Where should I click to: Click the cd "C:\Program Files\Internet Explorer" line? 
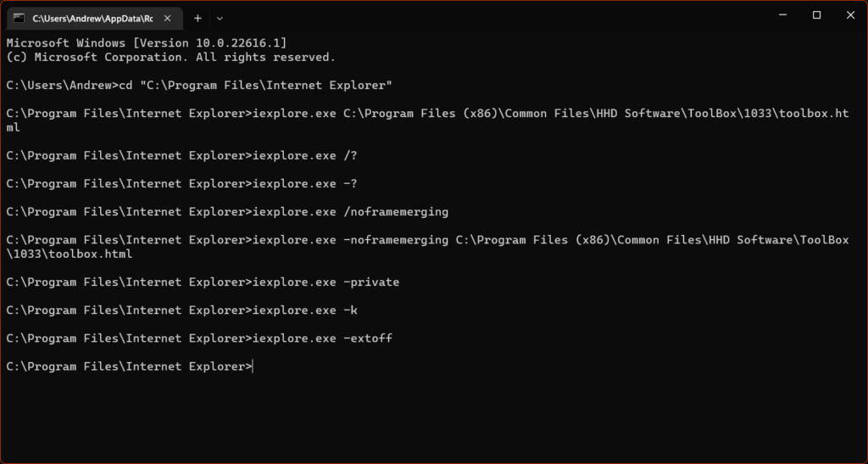[x=199, y=86]
